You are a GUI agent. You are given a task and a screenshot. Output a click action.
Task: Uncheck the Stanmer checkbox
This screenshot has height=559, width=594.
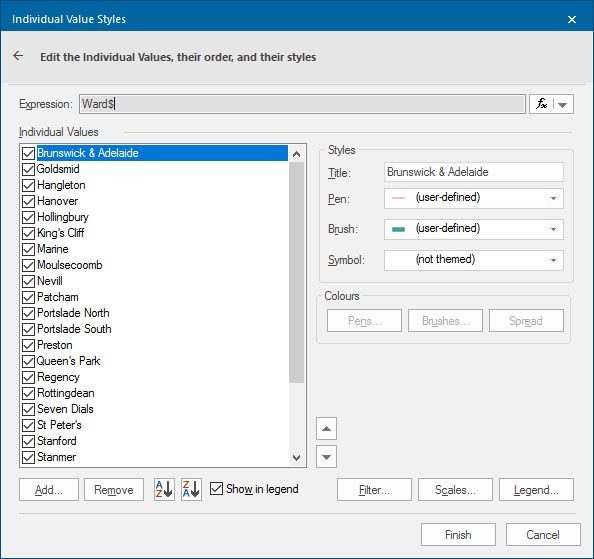point(28,457)
